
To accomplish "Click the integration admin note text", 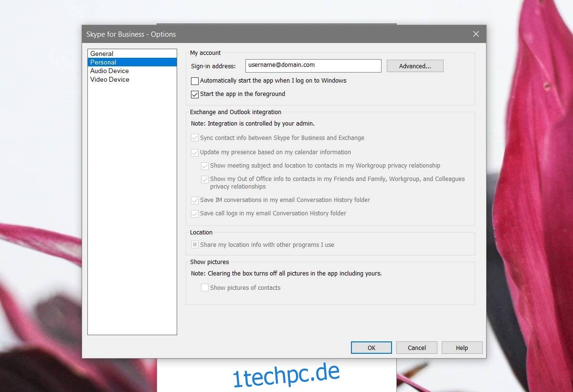I will point(253,123).
